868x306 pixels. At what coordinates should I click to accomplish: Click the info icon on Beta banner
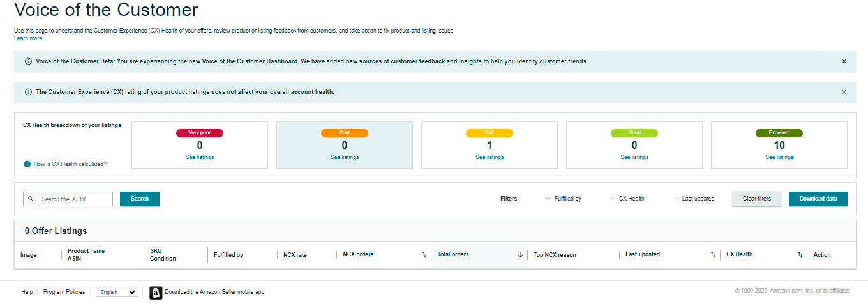[x=28, y=61]
